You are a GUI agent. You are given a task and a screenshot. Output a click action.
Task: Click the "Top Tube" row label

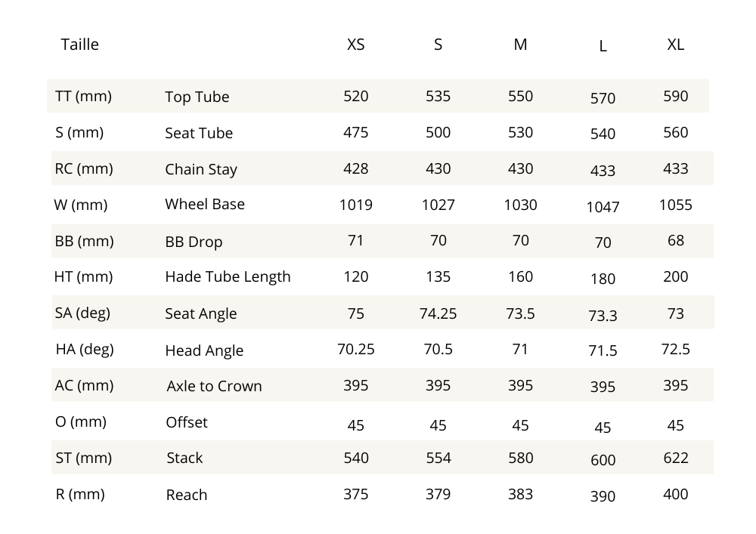[x=197, y=97]
